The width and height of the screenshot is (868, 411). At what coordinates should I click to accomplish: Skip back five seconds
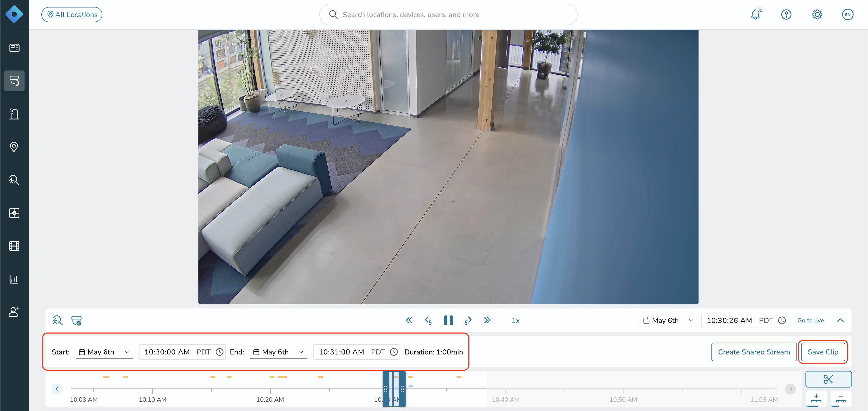(428, 320)
